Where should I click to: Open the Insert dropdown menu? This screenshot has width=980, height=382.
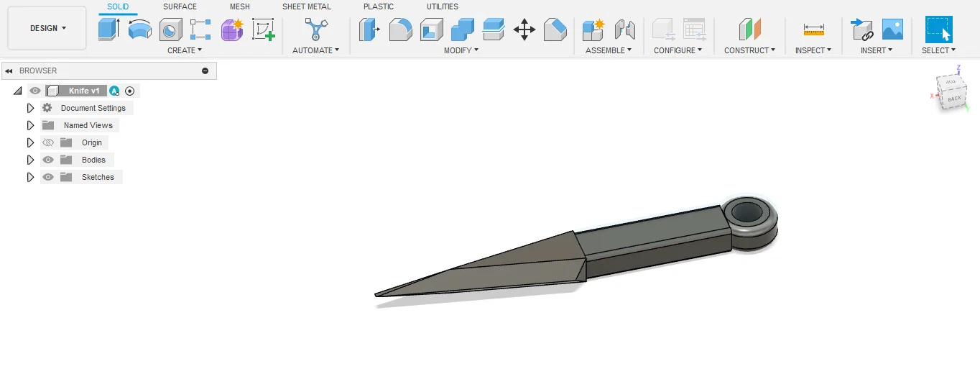pyautogui.click(x=877, y=50)
